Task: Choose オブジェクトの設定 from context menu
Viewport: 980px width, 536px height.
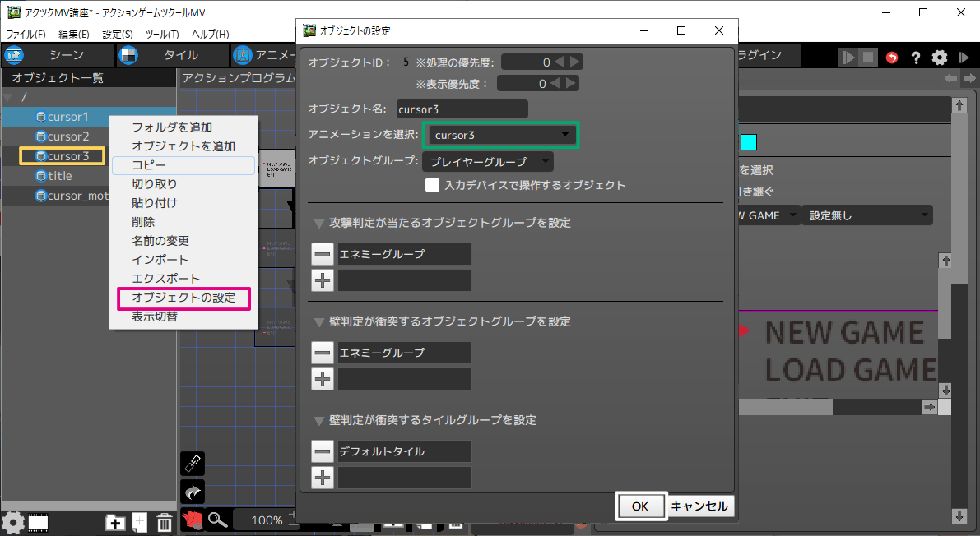Action: coord(183,298)
